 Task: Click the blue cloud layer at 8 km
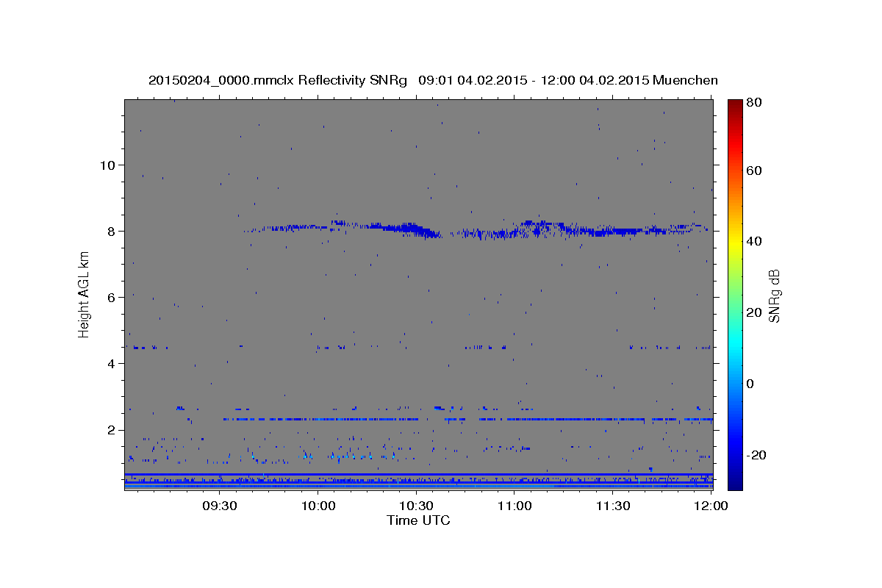coord(478,230)
